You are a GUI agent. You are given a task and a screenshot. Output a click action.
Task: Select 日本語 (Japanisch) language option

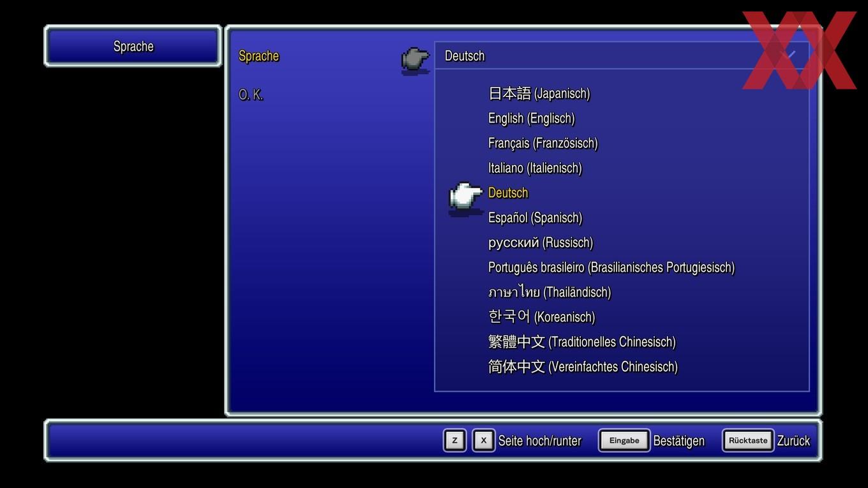point(539,94)
